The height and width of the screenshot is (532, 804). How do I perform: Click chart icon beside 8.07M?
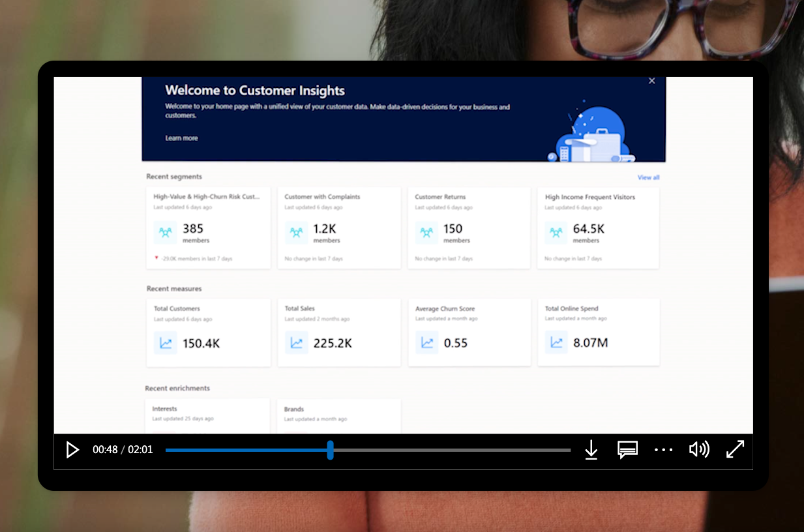point(556,343)
